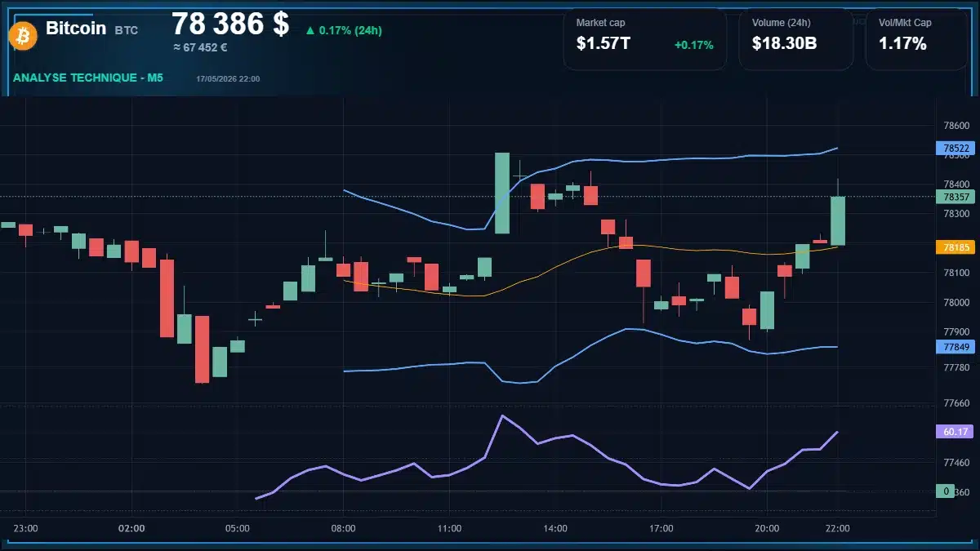Click the 02:00 time axis label
The width and height of the screenshot is (980, 551).
[x=131, y=528]
